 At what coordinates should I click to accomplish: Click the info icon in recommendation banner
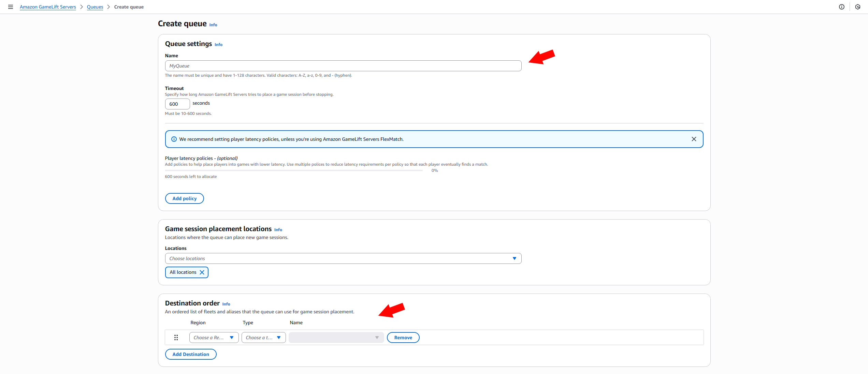pos(174,139)
